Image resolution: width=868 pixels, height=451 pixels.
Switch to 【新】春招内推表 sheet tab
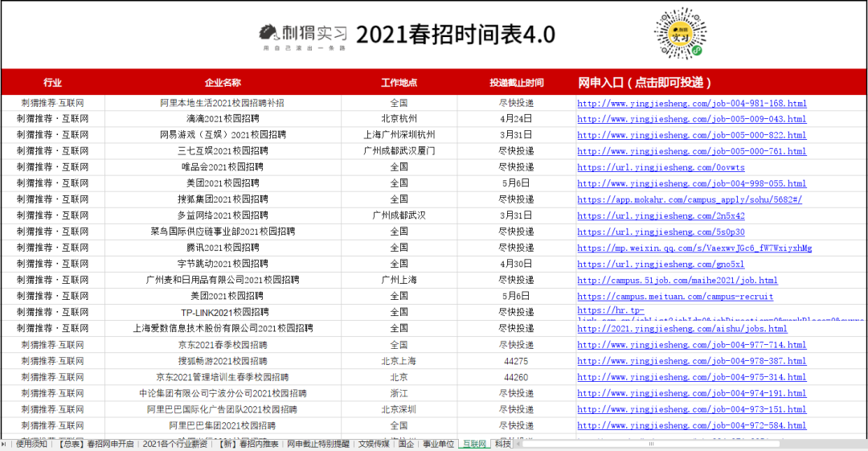(x=248, y=445)
